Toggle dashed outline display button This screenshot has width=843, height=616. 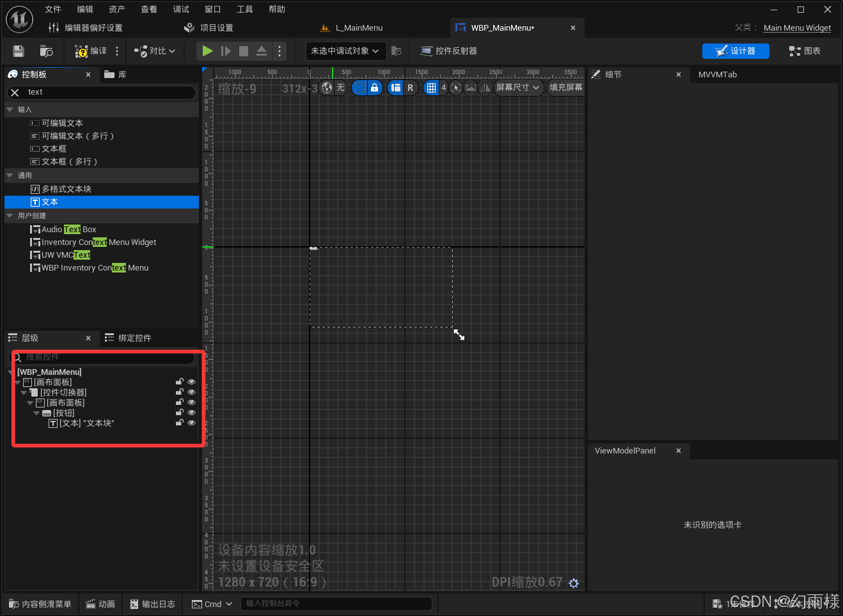click(360, 88)
